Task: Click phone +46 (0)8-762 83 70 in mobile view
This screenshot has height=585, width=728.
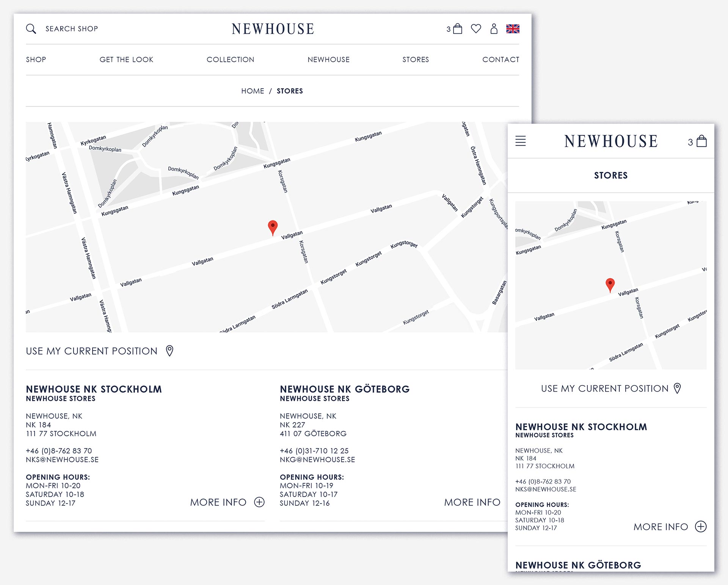Action: tap(543, 481)
